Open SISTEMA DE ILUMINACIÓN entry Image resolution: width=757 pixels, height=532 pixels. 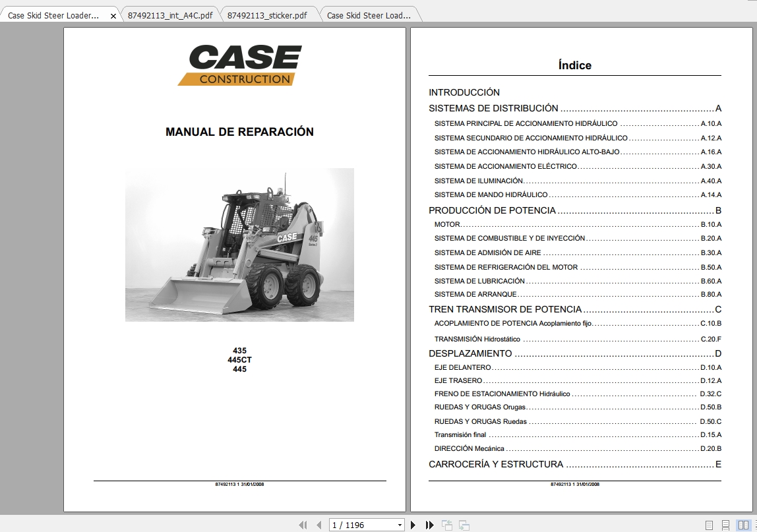(578, 181)
